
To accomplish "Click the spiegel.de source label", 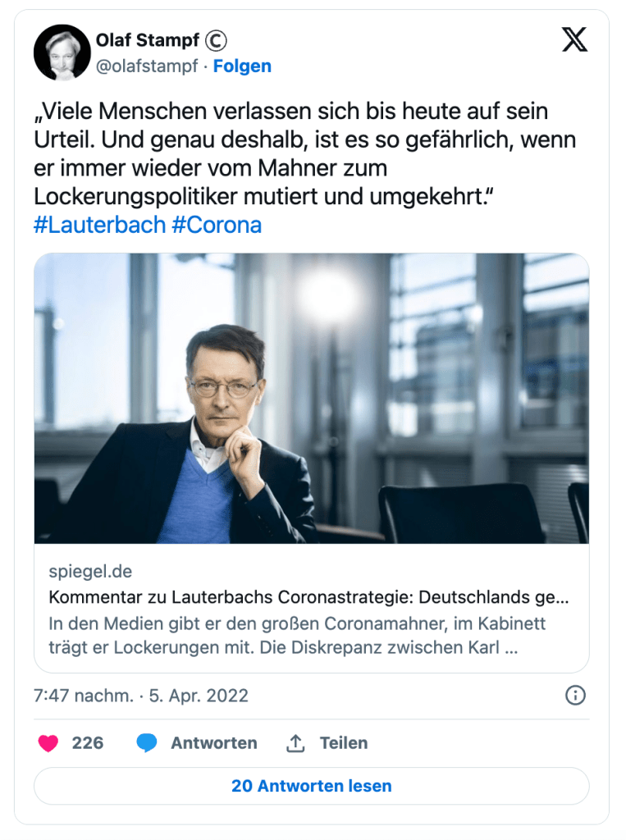I will 90,571.
